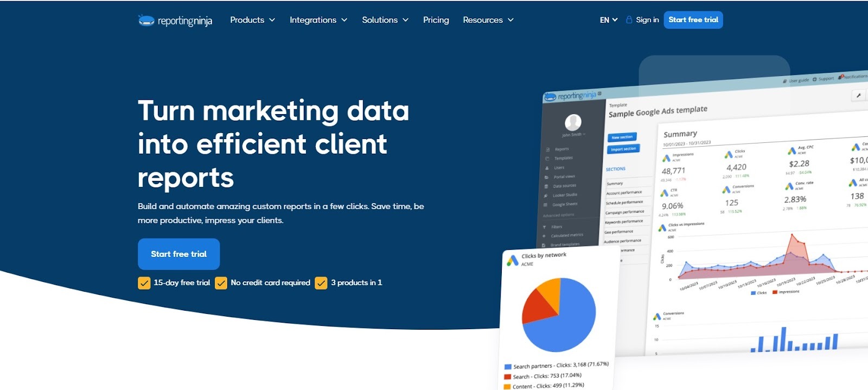This screenshot has height=390, width=868.
Task: Click the Avg. CPC value $2.28
Action: point(799,163)
